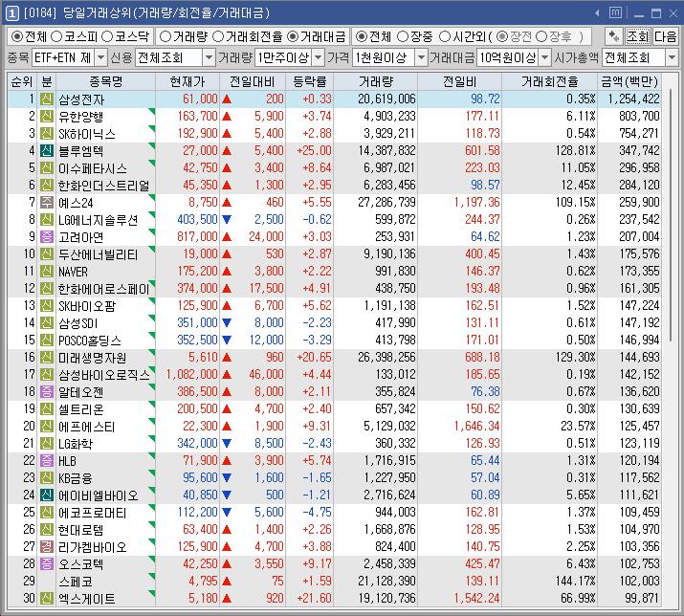Select the 전체 market radio beside 코스피
The width and height of the screenshot is (684, 616).
click(17, 36)
